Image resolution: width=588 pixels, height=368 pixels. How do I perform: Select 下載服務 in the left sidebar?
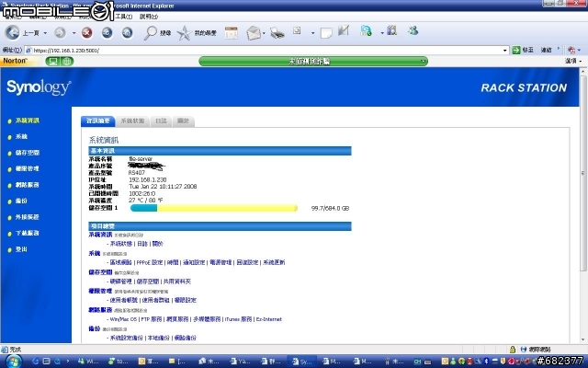click(x=27, y=233)
